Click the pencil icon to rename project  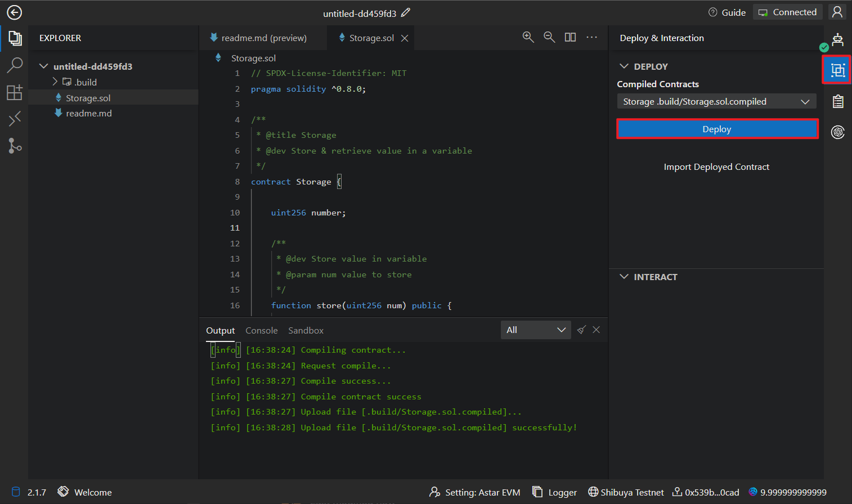click(406, 12)
